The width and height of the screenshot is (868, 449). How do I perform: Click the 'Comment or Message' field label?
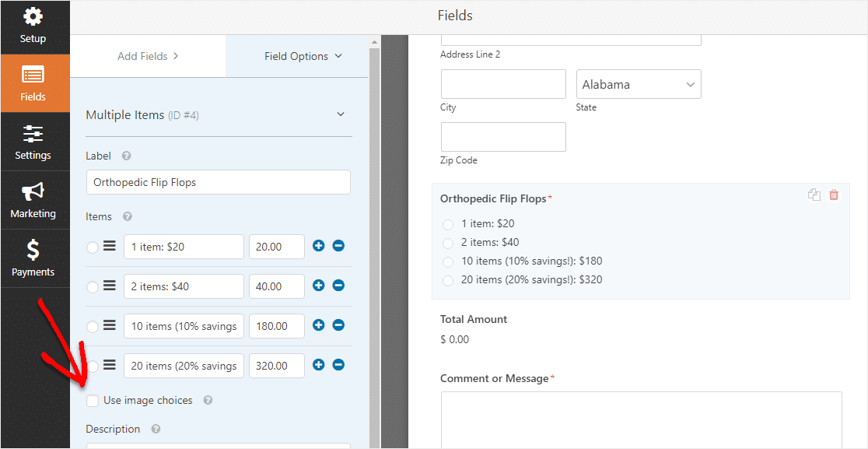point(495,379)
